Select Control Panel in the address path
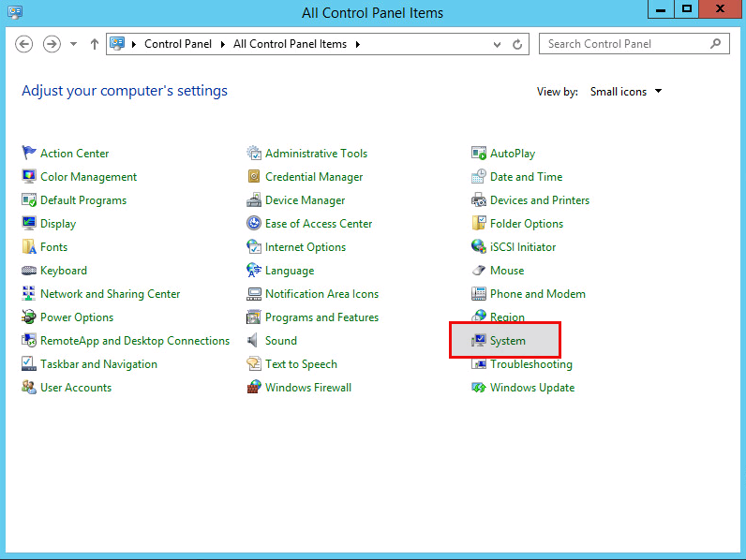The image size is (746, 560). coord(178,44)
